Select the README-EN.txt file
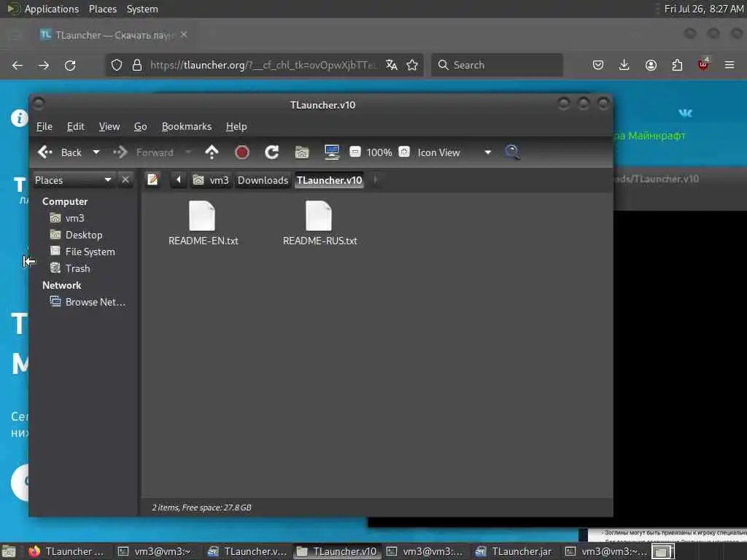This screenshot has width=747, height=560. (203, 223)
